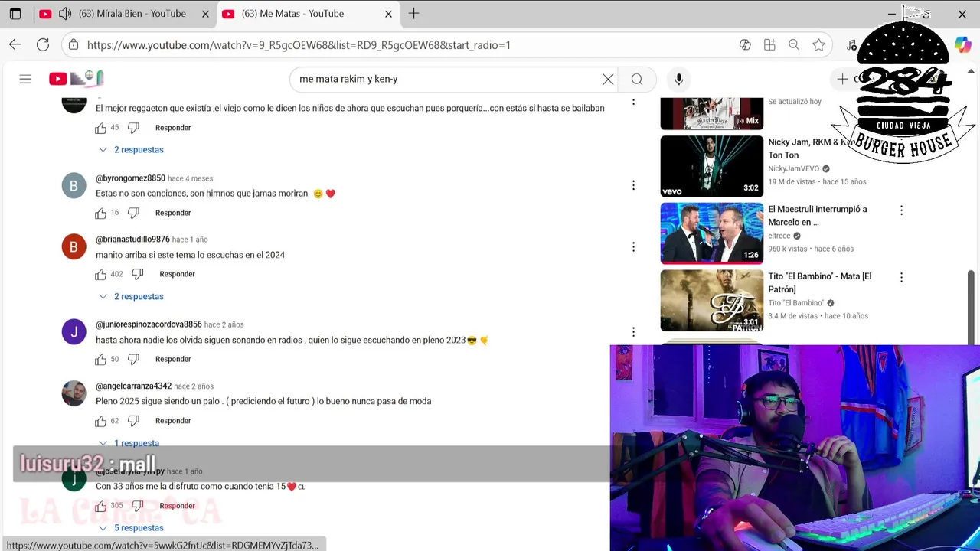This screenshot has height=551, width=980.
Task: Open tab actions menu icon at far left
Action: point(15,14)
